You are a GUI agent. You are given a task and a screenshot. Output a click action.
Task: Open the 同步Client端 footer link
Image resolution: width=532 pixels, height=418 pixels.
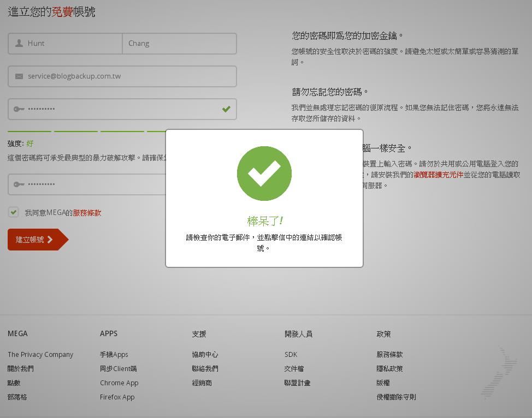click(119, 368)
